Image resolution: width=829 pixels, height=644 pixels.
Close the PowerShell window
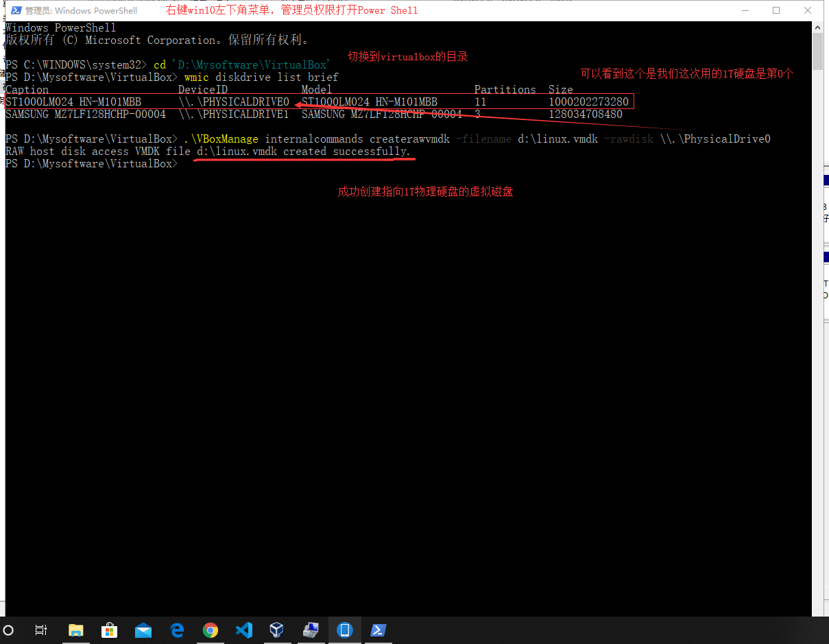pos(808,10)
